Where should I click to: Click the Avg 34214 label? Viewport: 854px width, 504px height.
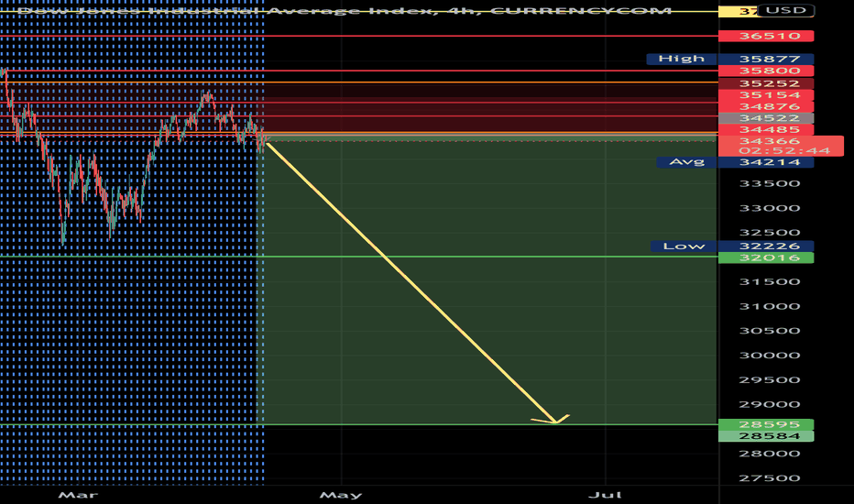click(x=735, y=162)
